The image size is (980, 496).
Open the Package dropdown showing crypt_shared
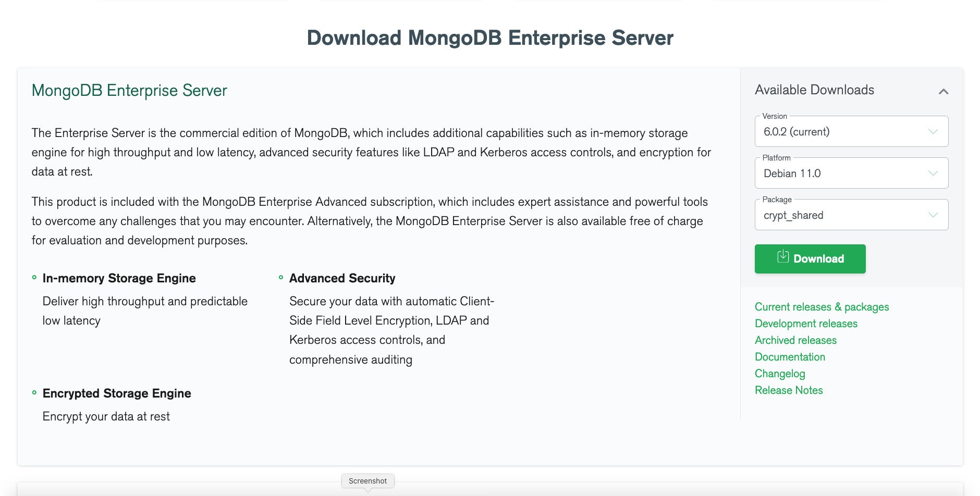click(x=851, y=215)
